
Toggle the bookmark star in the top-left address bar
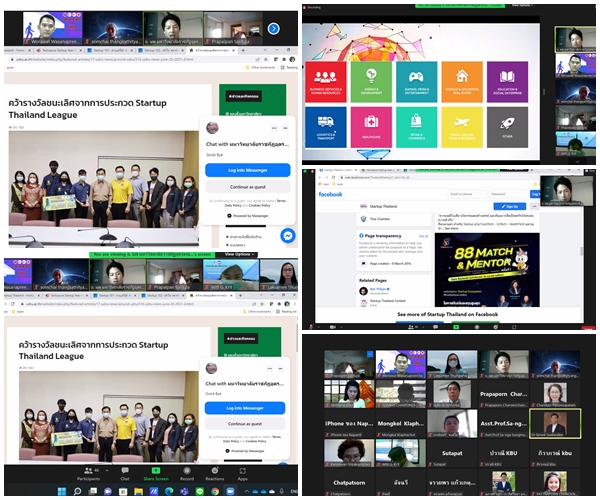pyautogui.click(x=265, y=59)
